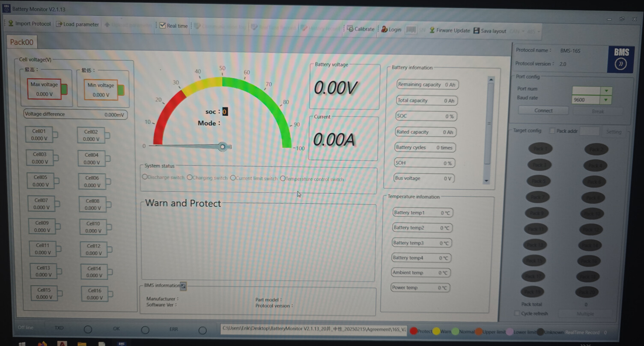Click the Load parameter toolbar icon
Viewport: 644px width, 346px height.
point(59,24)
